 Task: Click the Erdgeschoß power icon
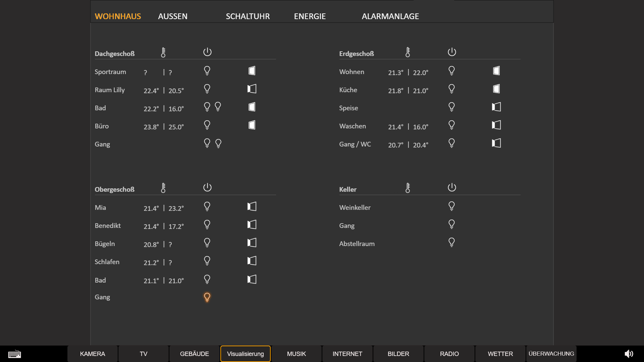[x=452, y=52]
